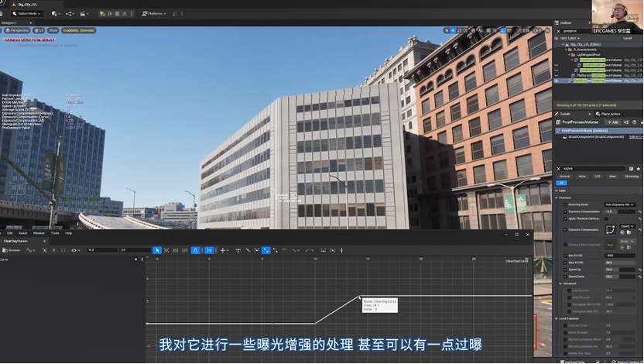Adjust the Speed Down value slider
644x364 pixels.
(x=620, y=276)
